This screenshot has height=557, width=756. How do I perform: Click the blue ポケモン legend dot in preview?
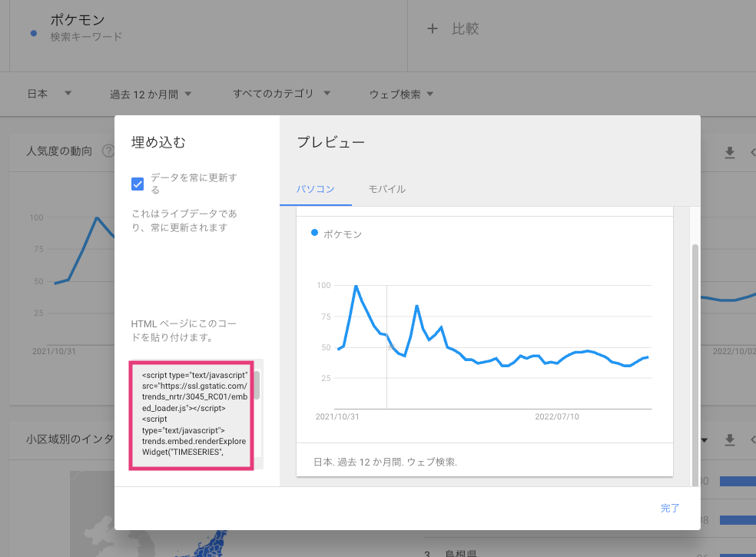tap(314, 233)
